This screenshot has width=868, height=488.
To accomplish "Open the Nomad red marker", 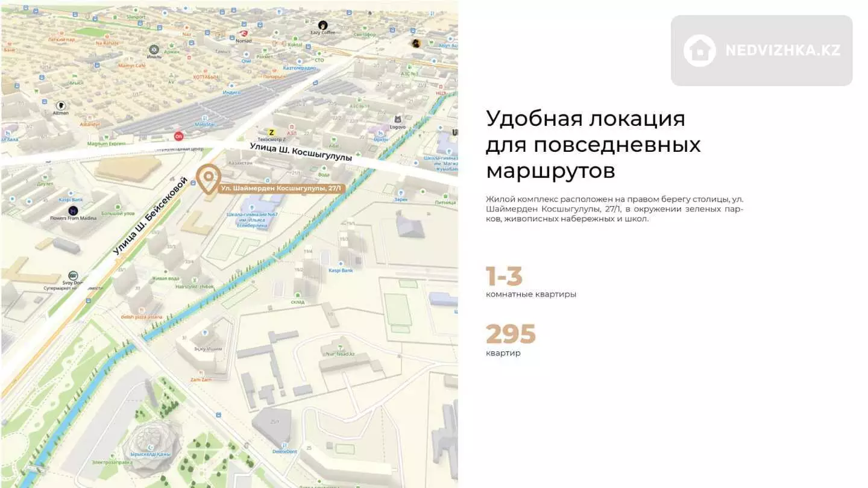I will [x=244, y=34].
